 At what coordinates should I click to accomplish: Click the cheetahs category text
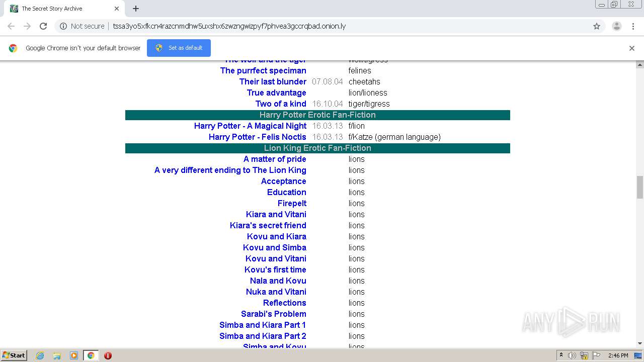click(364, 81)
